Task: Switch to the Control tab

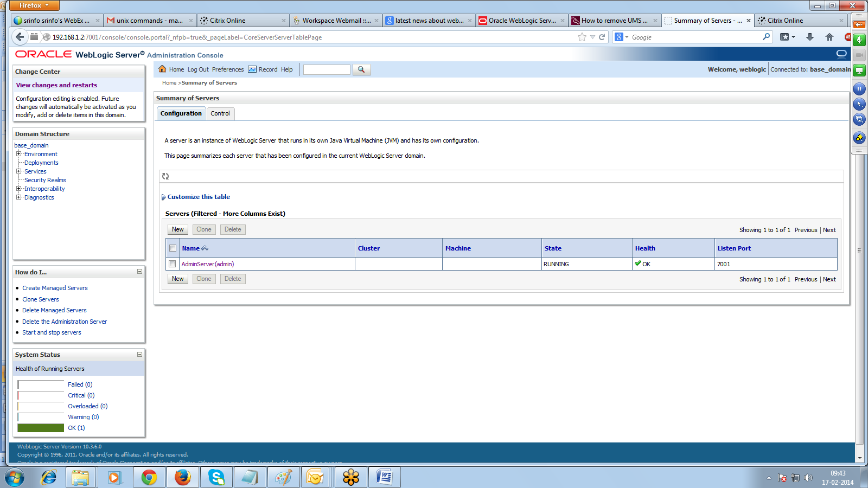Action: click(220, 113)
